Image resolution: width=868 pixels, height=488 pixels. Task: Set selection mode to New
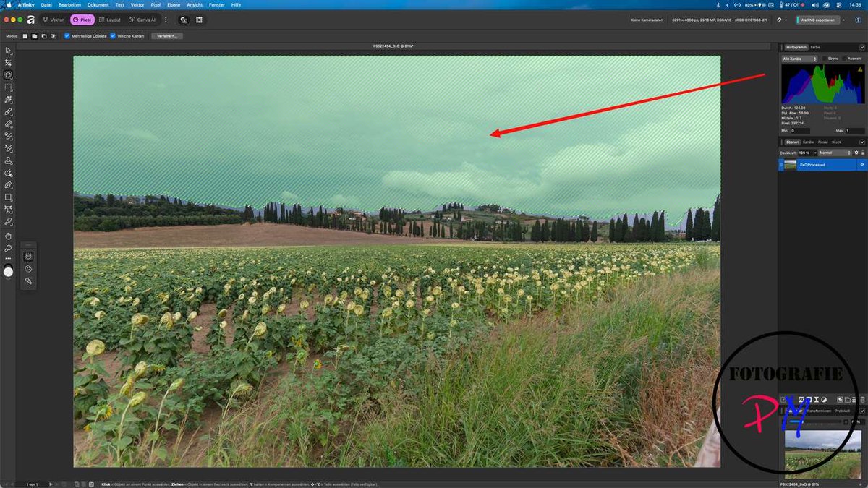coord(25,35)
